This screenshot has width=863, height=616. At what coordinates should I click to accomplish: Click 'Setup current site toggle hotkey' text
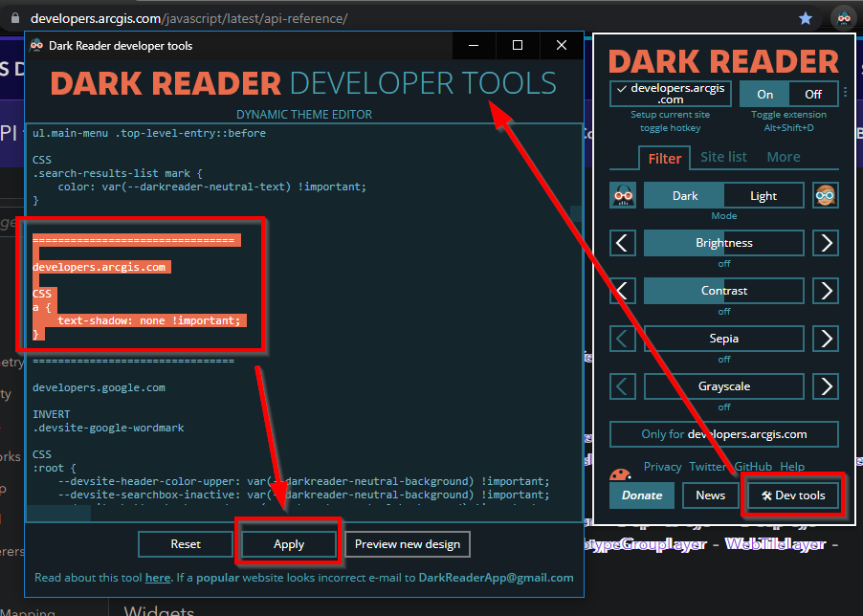point(670,121)
